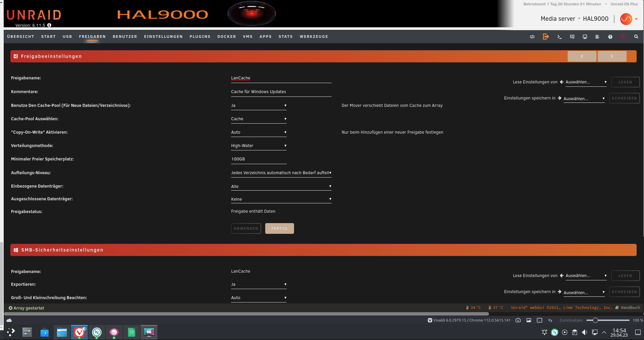
Task: Click the Fertig button
Action: (280, 228)
